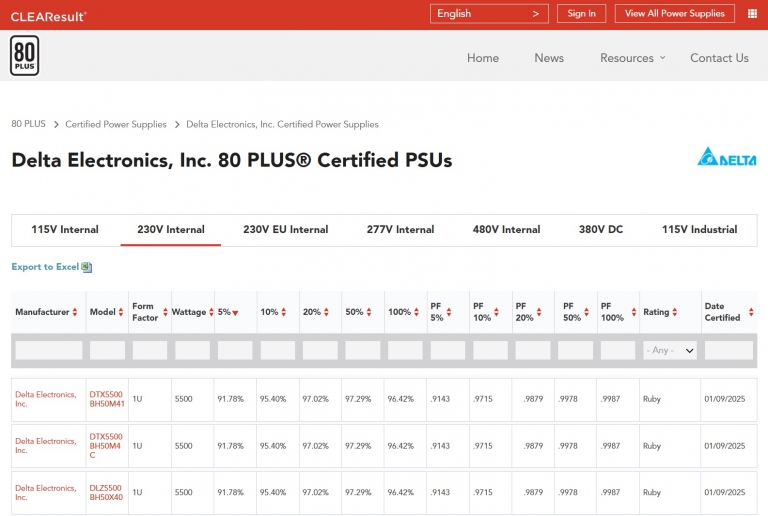Focus the PF 10% filter field
Viewport: 768px width, 516px height.
pyautogui.click(x=491, y=351)
